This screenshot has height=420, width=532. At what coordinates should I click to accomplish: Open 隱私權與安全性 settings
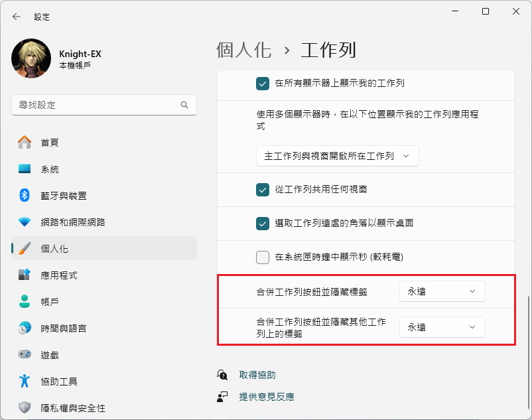pyautogui.click(x=104, y=408)
